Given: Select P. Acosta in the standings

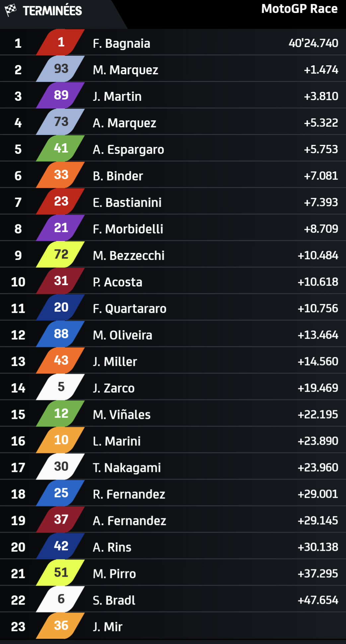Looking at the screenshot, I should tap(117, 282).
